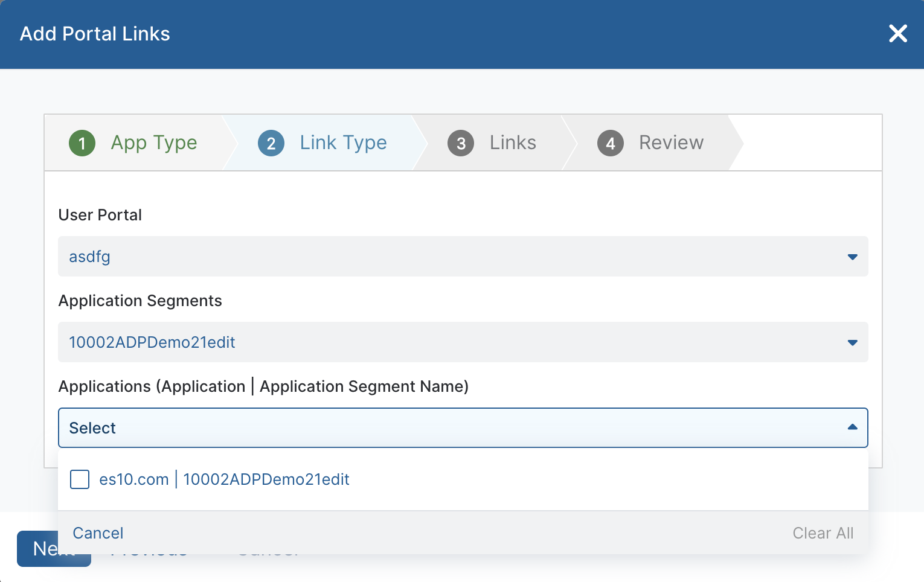This screenshot has height=582, width=924.
Task: Click the Cancel link in the dropdown footer
Action: (98, 533)
